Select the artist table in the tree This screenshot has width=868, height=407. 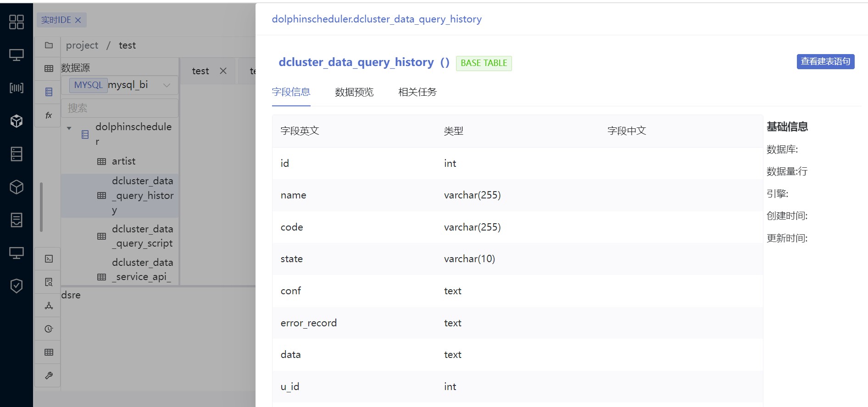tap(123, 161)
